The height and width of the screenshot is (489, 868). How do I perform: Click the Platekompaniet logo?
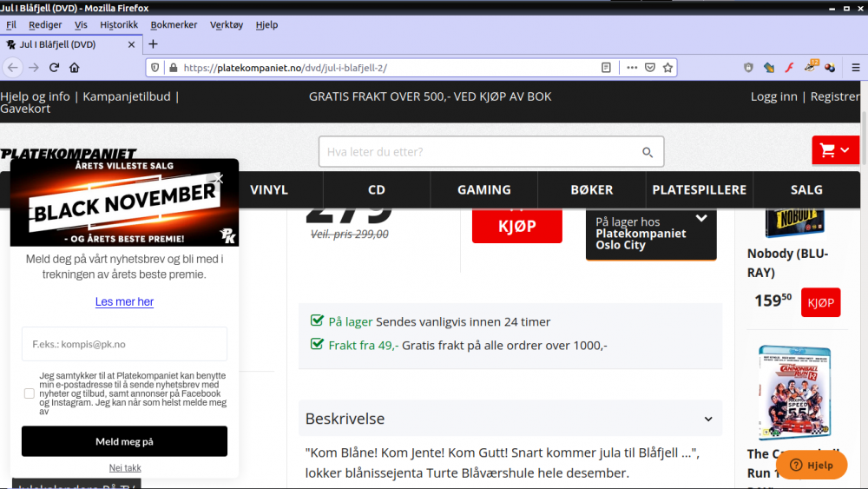(x=69, y=154)
